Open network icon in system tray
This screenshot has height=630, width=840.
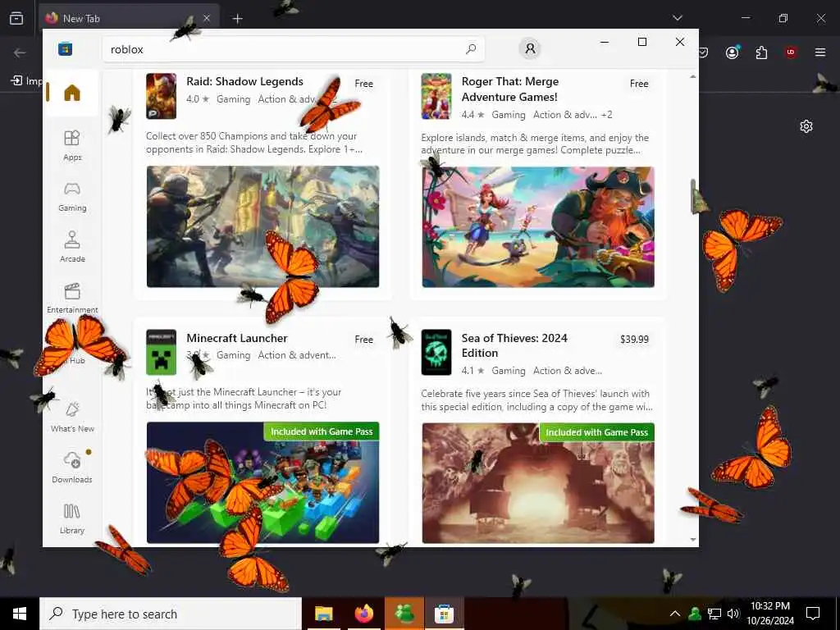(x=714, y=614)
